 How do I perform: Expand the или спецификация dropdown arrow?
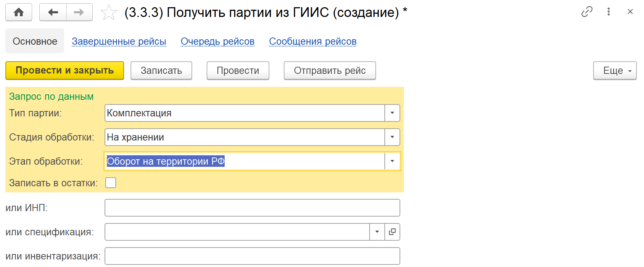coord(377,232)
